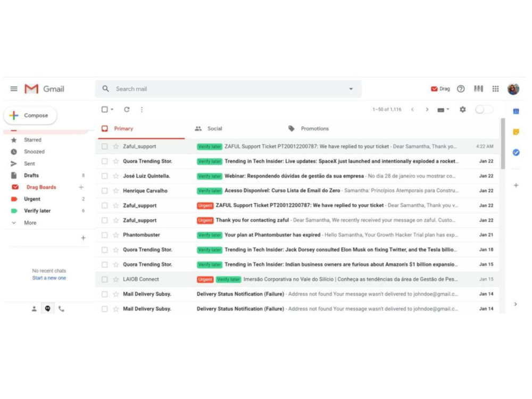Star the Henrique Carvalho email
The height and width of the screenshot is (399, 532).
(115, 190)
